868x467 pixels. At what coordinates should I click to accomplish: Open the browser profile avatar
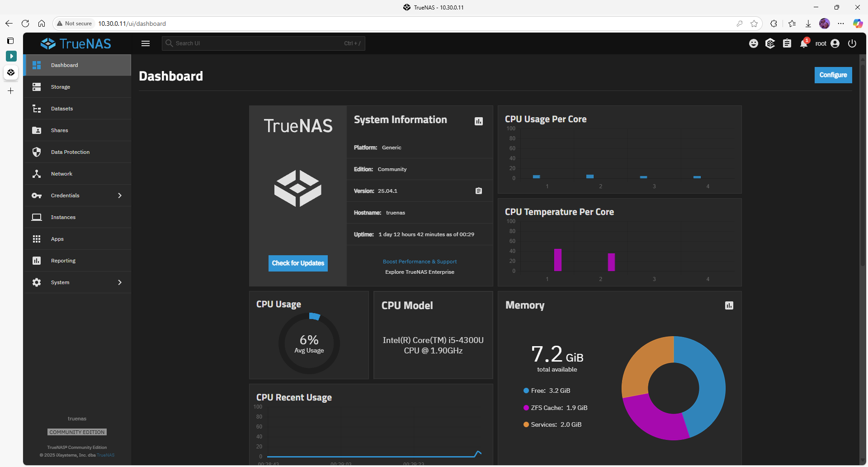coord(825,24)
